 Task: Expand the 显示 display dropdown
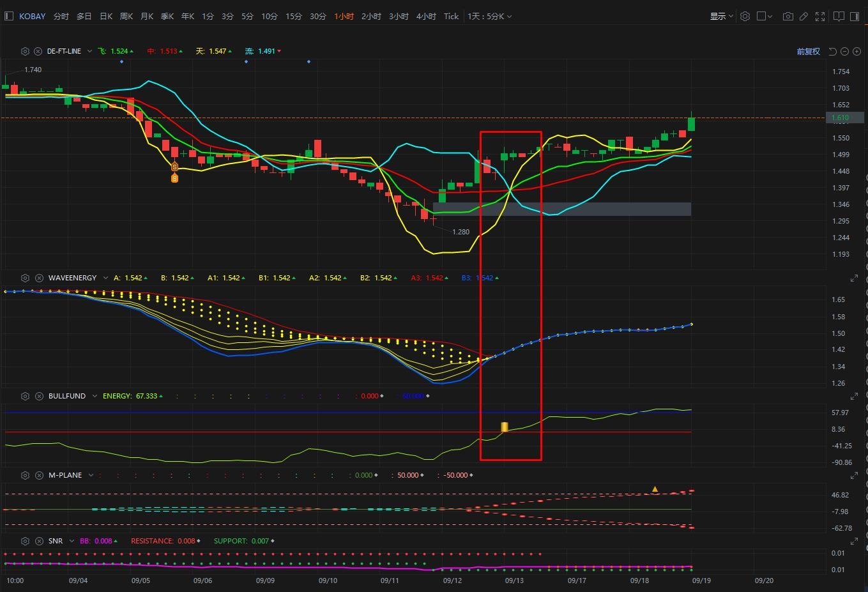[721, 16]
